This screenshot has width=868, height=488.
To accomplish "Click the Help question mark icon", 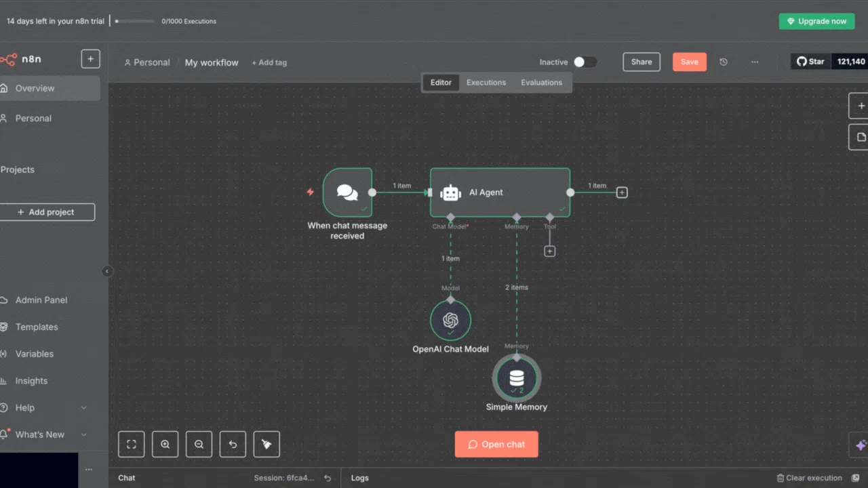I will 4,408.
